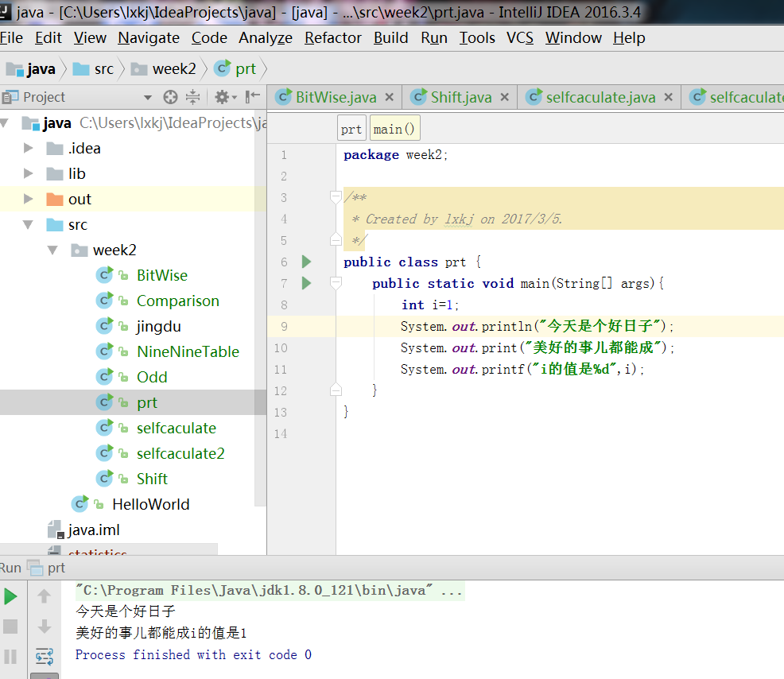Click the java breadcrumb in navigation bar
784x679 pixels.
tap(32, 68)
